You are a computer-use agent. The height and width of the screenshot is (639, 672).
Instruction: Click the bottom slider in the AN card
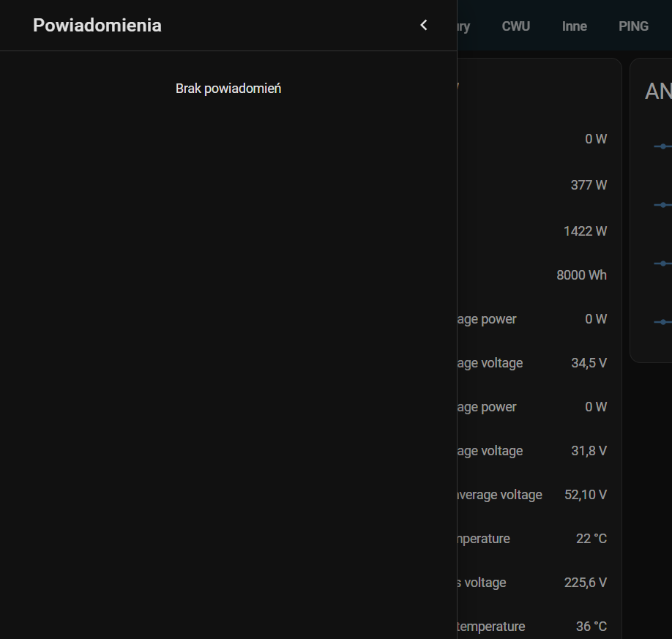[x=663, y=322]
